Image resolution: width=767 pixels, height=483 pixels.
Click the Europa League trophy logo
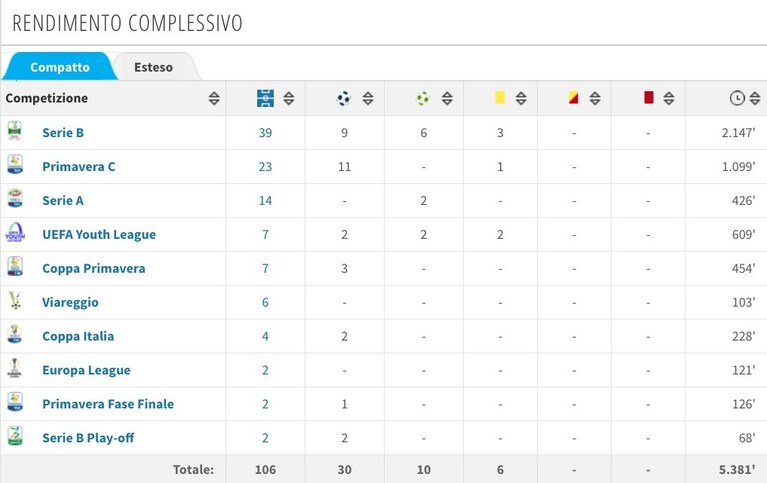click(15, 368)
